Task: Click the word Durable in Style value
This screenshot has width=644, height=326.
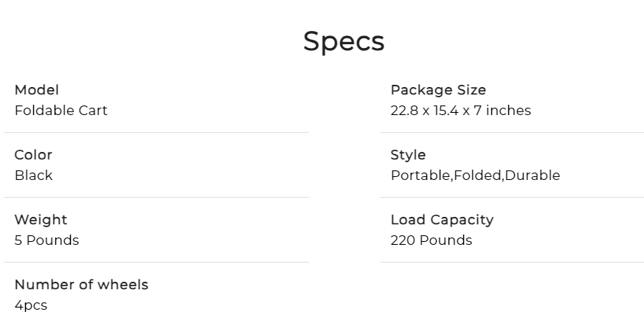Action: click(533, 176)
